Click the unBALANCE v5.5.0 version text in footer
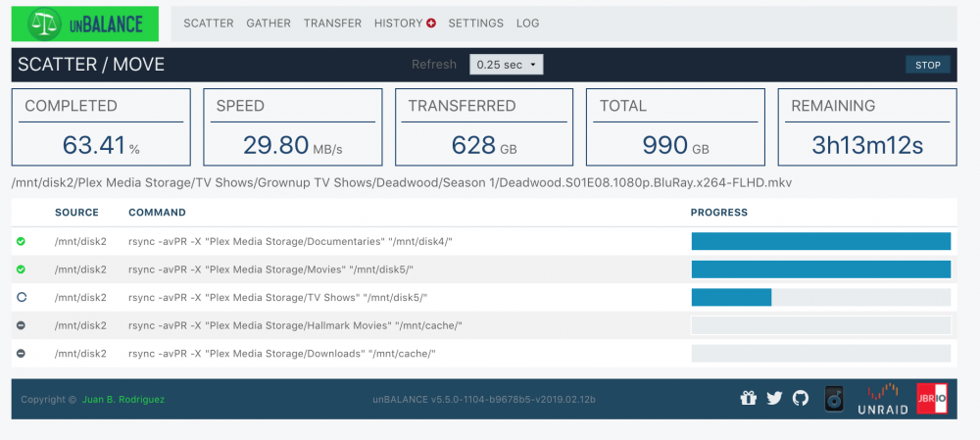This screenshot has height=440, width=980. pyautogui.click(x=484, y=399)
